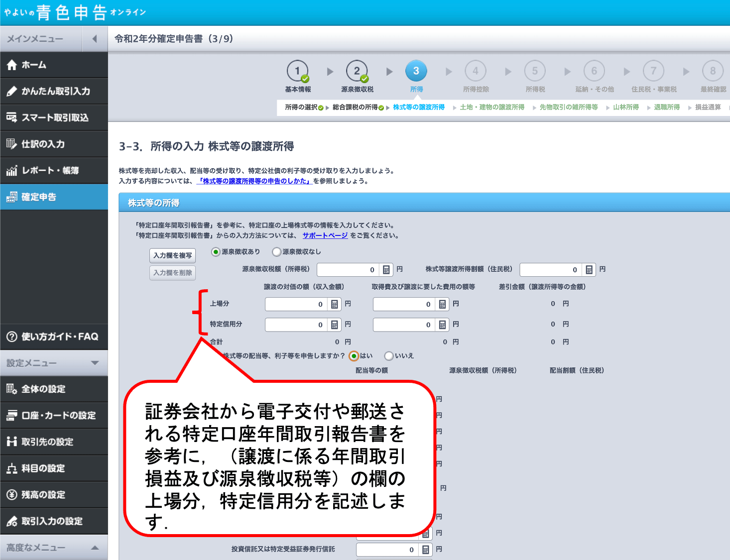Open 所得の選択 sub-step
This screenshot has height=560, width=730.
click(301, 107)
